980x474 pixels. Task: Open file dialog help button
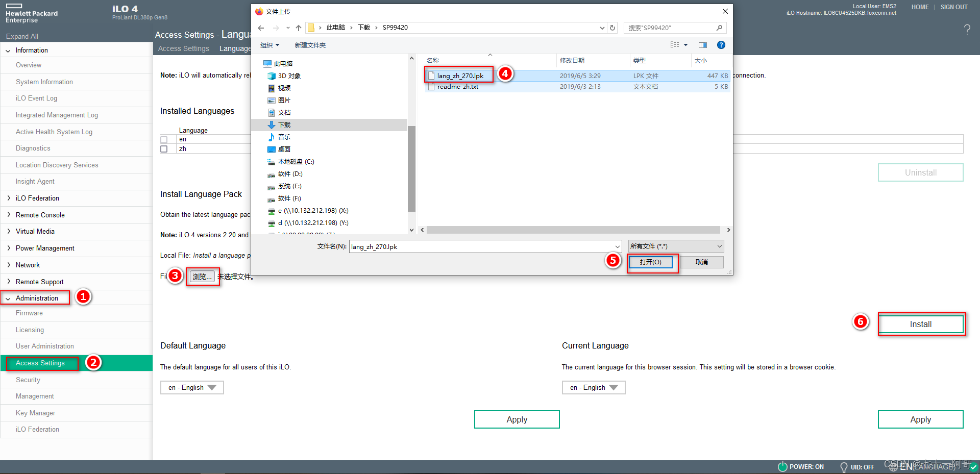pyautogui.click(x=721, y=45)
